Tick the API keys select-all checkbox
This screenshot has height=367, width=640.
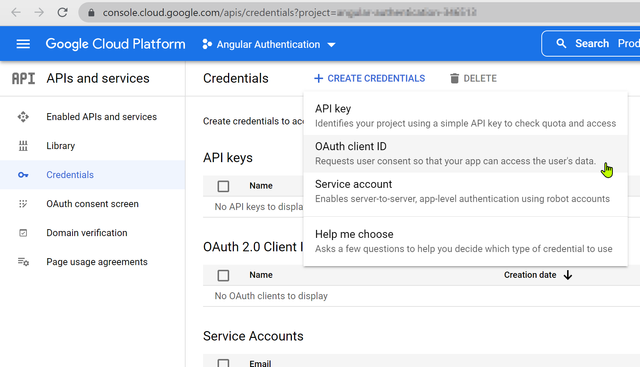223,186
